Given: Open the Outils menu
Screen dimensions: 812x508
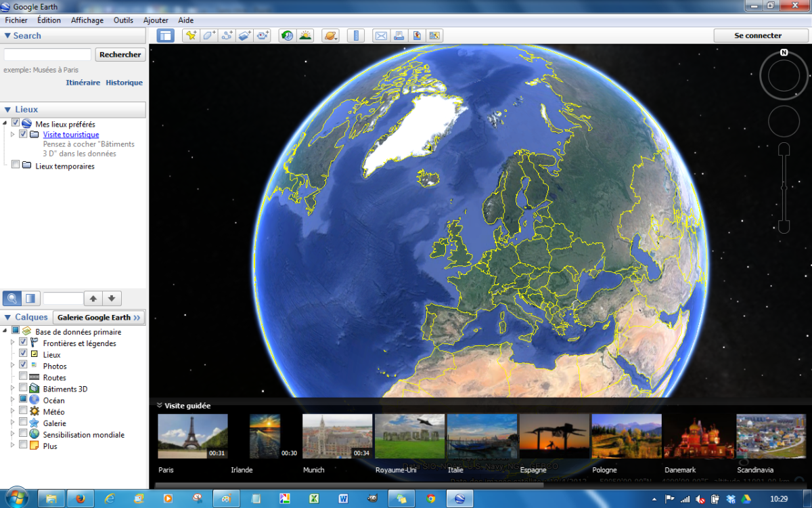Looking at the screenshot, I should click(x=123, y=20).
